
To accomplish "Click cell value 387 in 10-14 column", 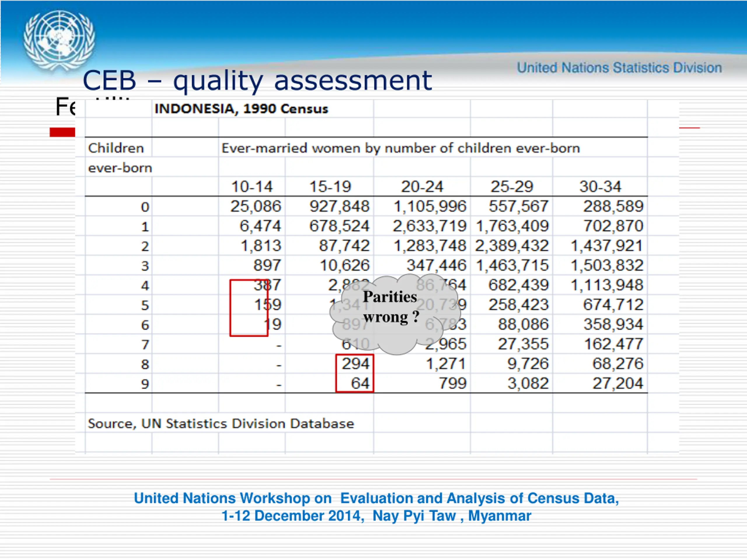I will 267,285.
